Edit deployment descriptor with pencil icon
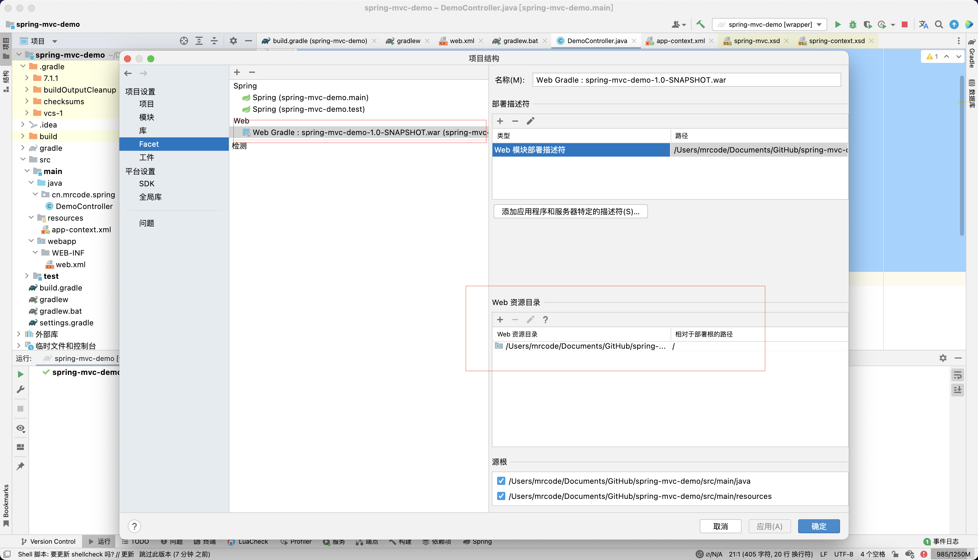The image size is (978, 560). click(x=530, y=121)
